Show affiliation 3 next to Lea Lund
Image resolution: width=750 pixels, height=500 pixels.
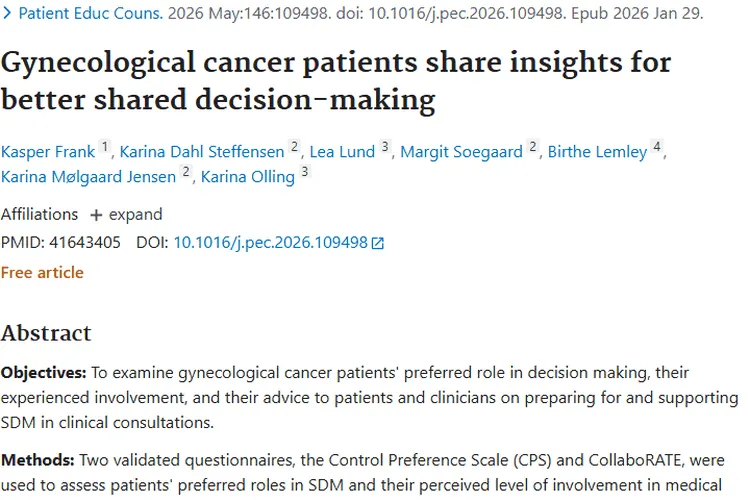click(385, 147)
